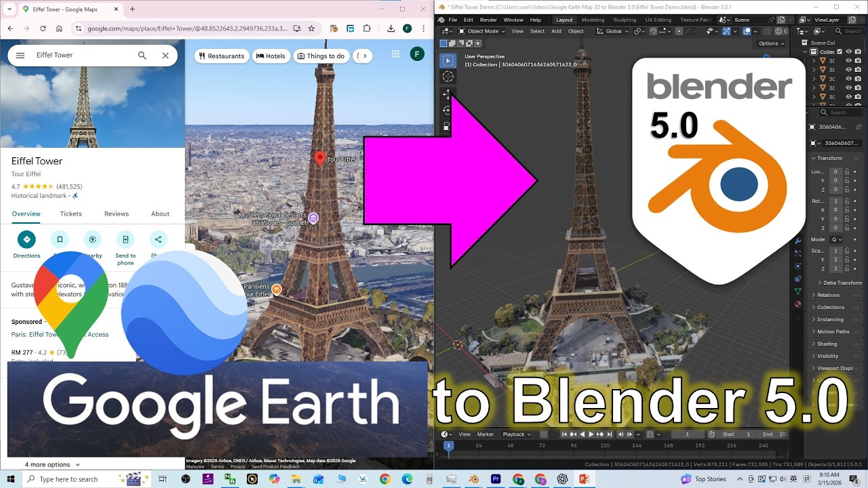868x488 pixels.
Task: Switch to the Tickets tab
Action: click(71, 213)
